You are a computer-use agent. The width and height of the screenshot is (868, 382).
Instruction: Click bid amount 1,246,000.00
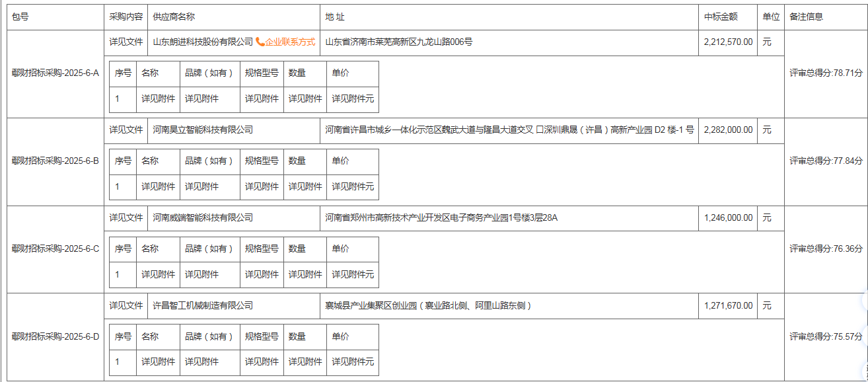tap(728, 217)
